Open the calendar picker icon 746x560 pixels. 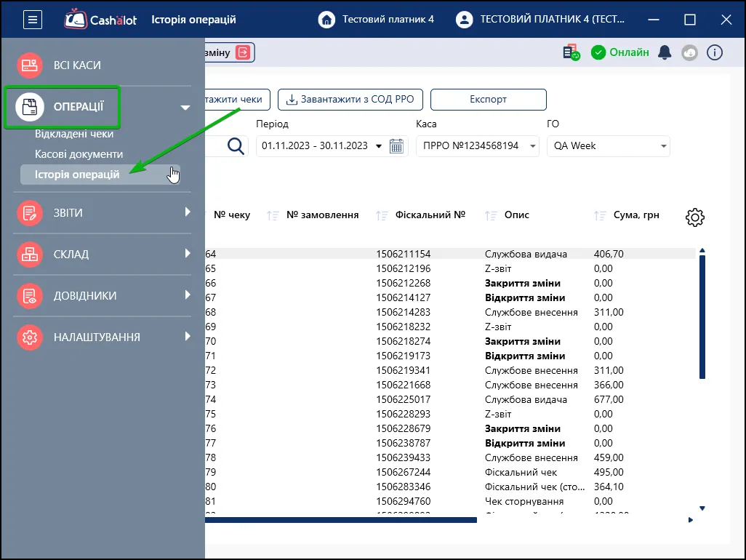pos(396,145)
